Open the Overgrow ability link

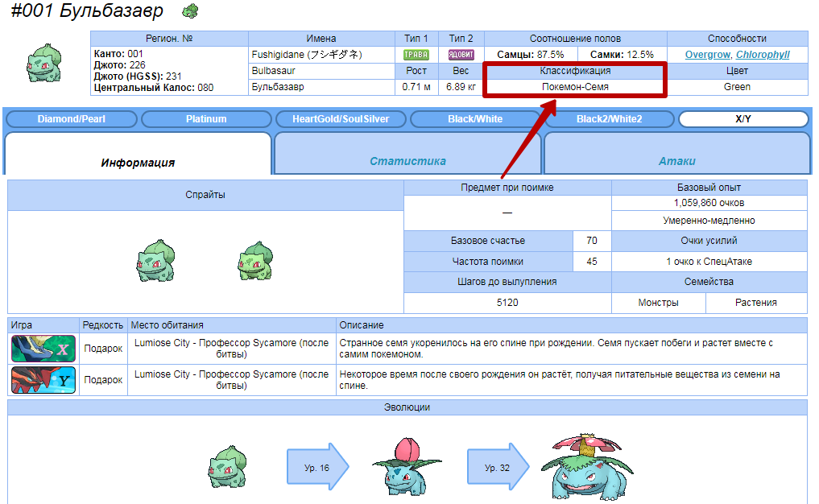tap(707, 54)
